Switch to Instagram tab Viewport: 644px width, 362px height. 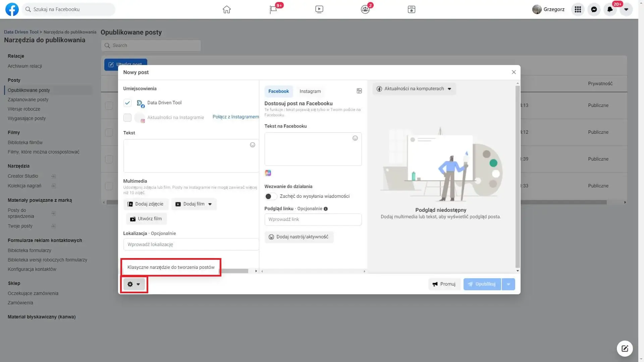click(x=310, y=91)
